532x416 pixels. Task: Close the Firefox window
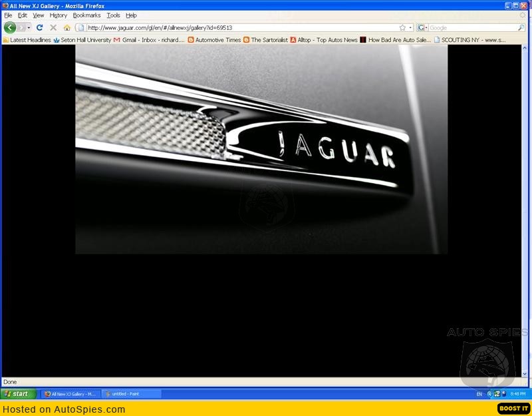click(x=523, y=6)
